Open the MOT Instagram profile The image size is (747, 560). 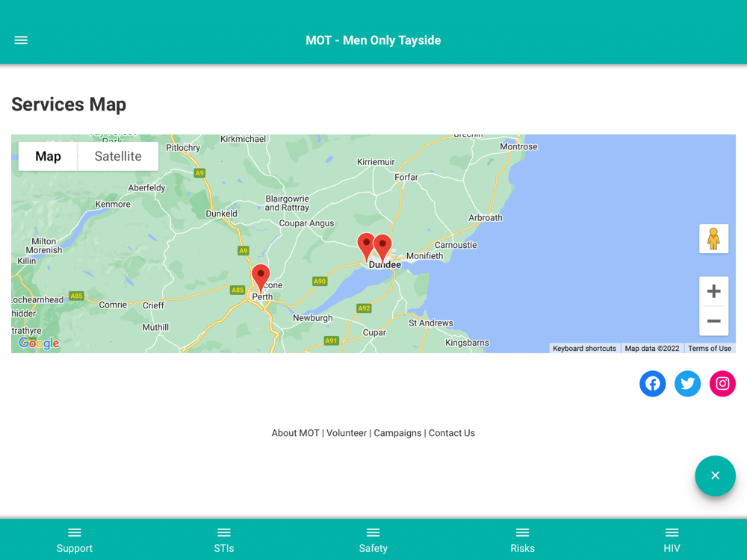click(x=722, y=383)
